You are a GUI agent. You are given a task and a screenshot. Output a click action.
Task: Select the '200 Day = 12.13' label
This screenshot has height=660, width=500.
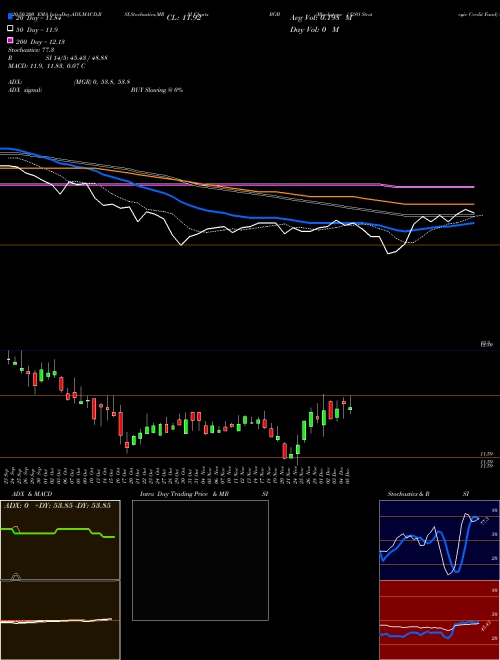[x=40, y=42]
